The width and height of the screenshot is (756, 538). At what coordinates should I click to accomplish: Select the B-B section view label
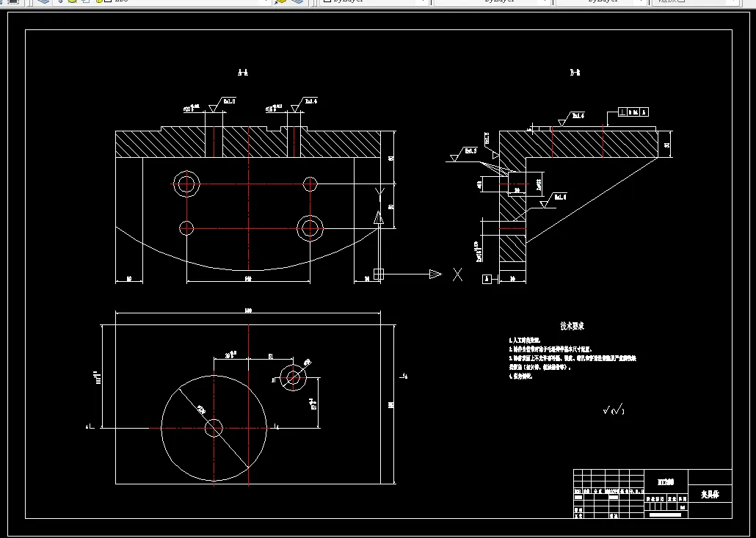click(x=575, y=73)
